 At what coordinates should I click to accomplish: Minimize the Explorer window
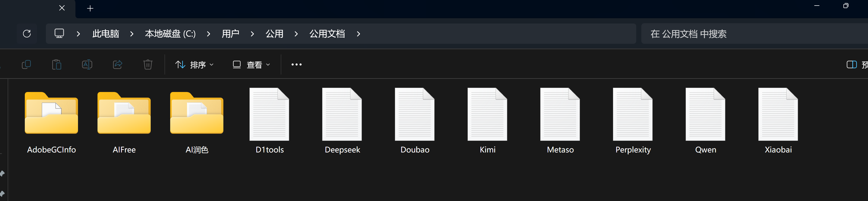[x=817, y=6]
